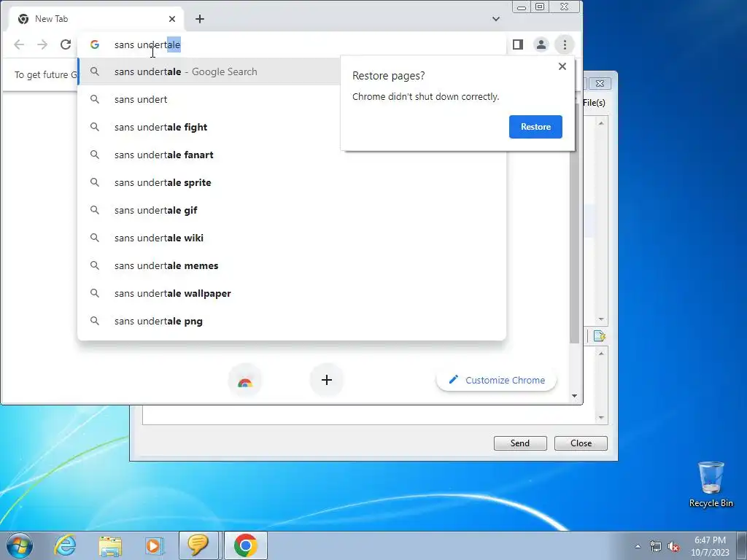Viewport: 747px width, 560px height.
Task: Select the New Tab tab
Action: (97, 19)
